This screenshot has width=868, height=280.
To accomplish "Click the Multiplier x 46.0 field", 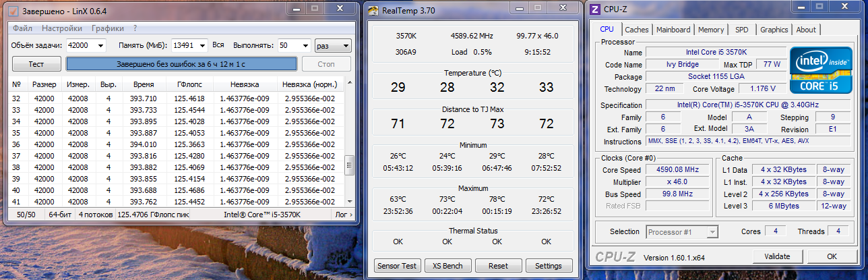I will coord(677,182).
